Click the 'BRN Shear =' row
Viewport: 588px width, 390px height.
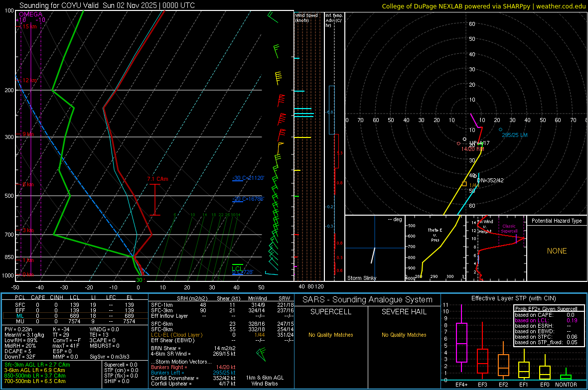point(193,348)
